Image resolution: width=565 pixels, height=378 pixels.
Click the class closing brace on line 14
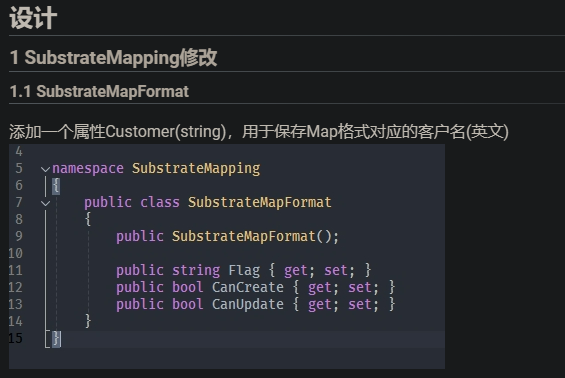(88, 321)
